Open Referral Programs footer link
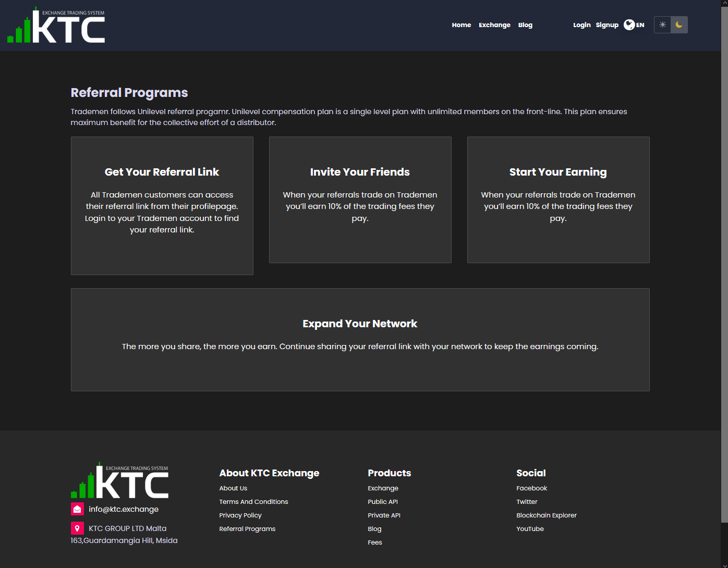Image resolution: width=728 pixels, height=568 pixels. point(247,529)
